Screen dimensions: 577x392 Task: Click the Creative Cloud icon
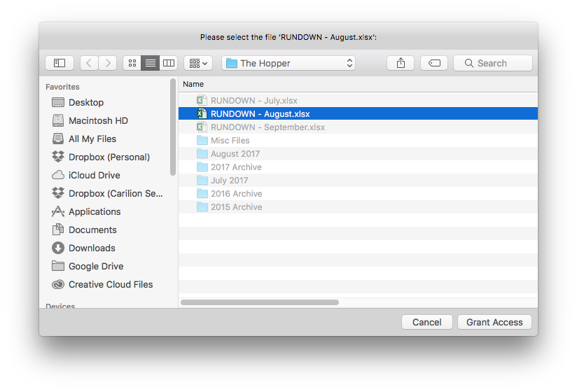pos(58,285)
